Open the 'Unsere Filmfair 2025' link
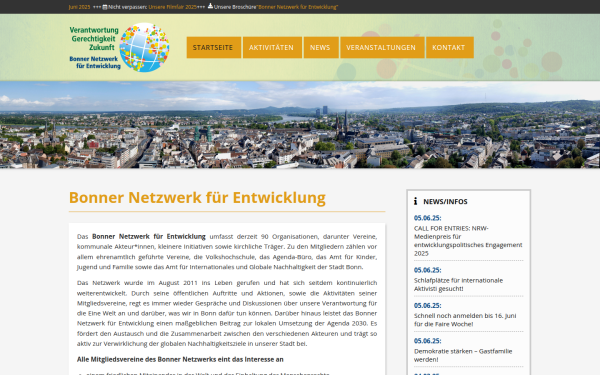The width and height of the screenshot is (600, 375). tap(173, 7)
